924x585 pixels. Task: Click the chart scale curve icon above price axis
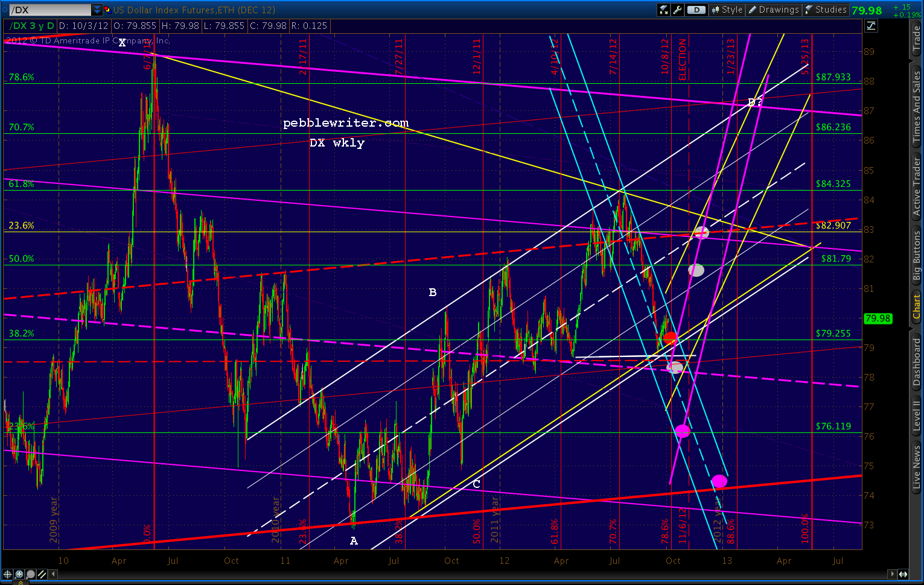click(871, 25)
